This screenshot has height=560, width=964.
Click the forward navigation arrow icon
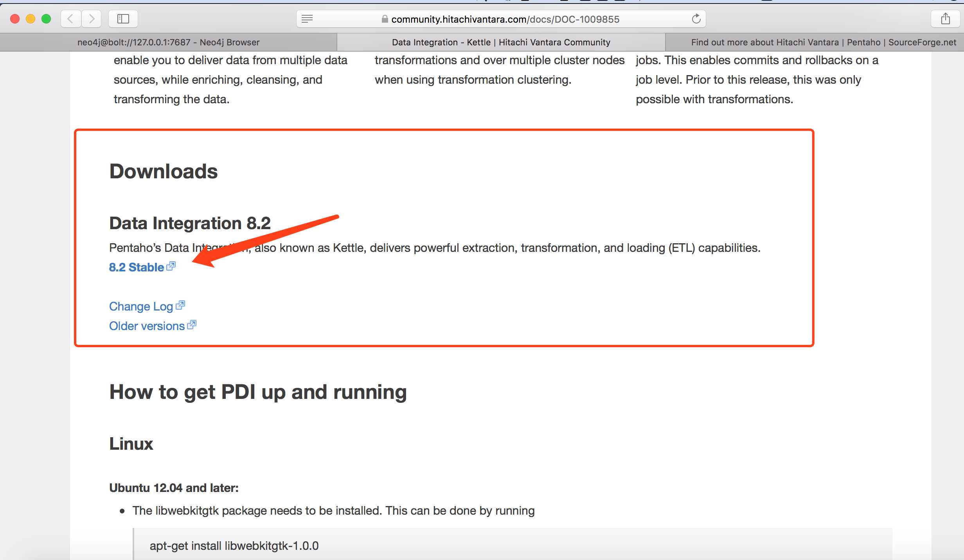[x=93, y=19]
